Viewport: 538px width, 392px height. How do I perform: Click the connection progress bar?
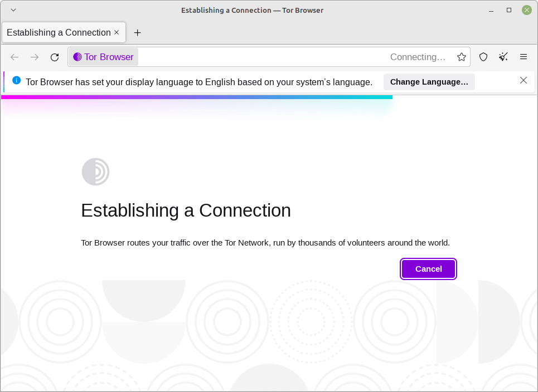[x=197, y=97]
